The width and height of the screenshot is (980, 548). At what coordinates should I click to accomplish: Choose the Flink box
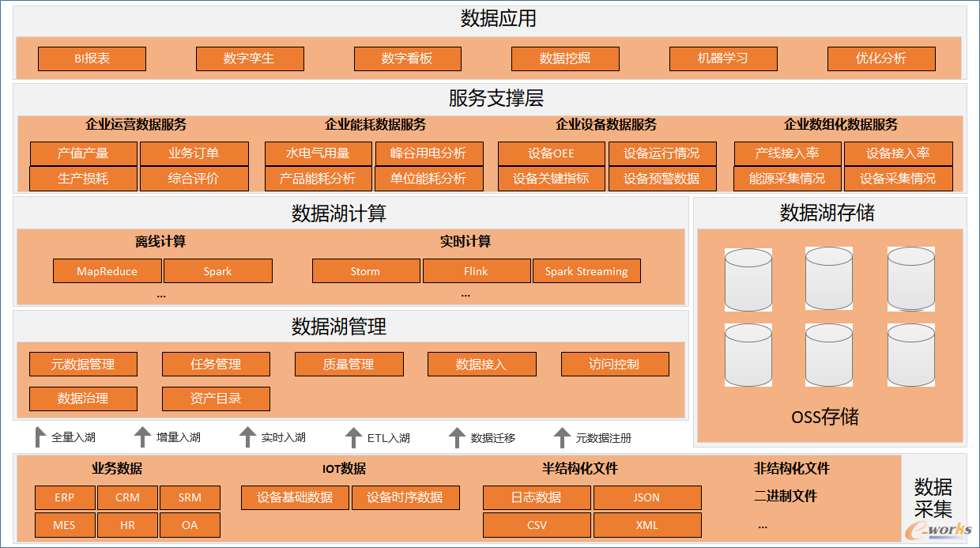477,271
